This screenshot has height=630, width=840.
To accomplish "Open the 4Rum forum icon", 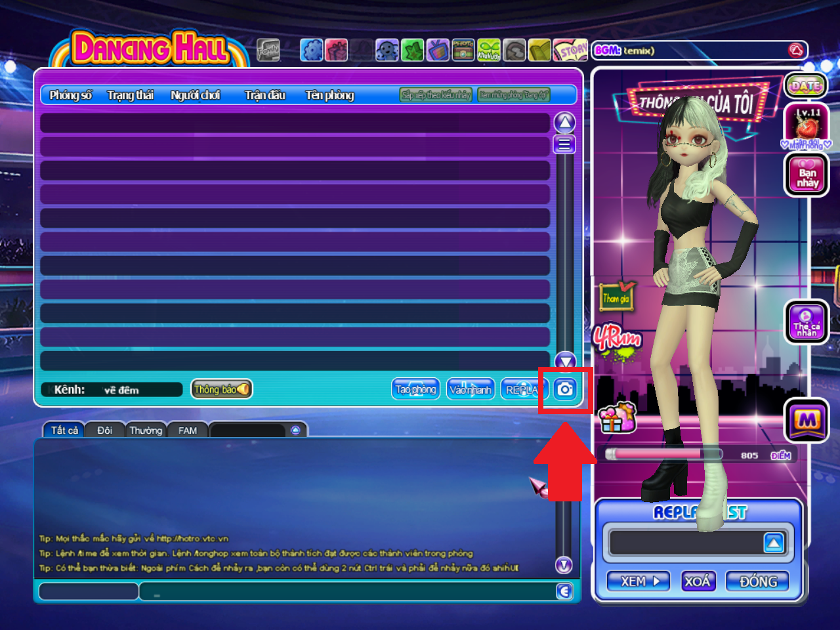I will pyautogui.click(x=617, y=342).
